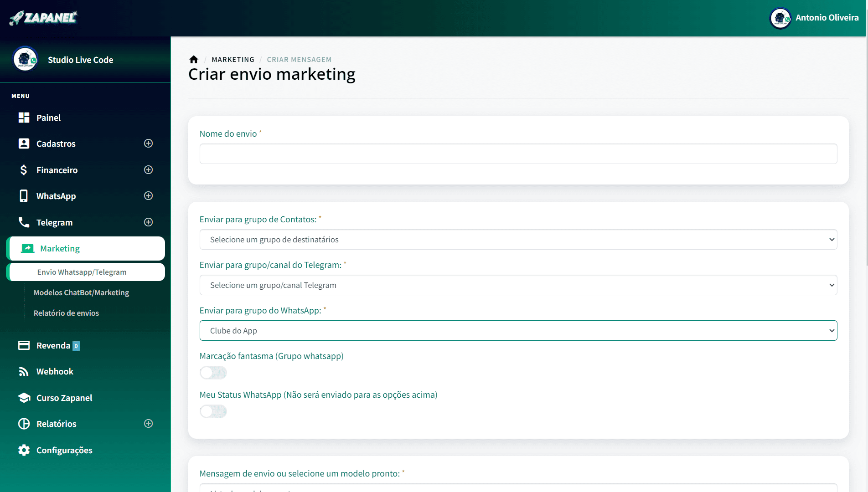Enable Marcação fantasma toggle
Screen dimensions: 868x492
click(x=213, y=373)
